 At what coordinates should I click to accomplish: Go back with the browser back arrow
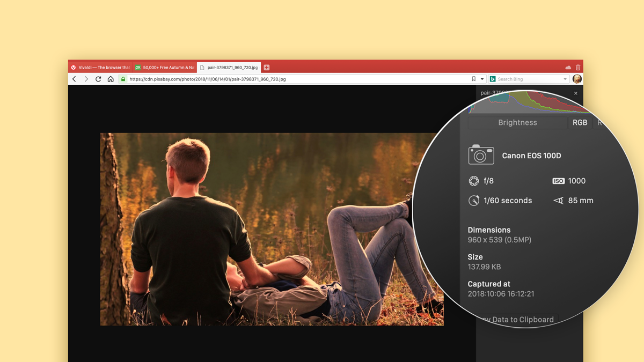[x=74, y=79]
